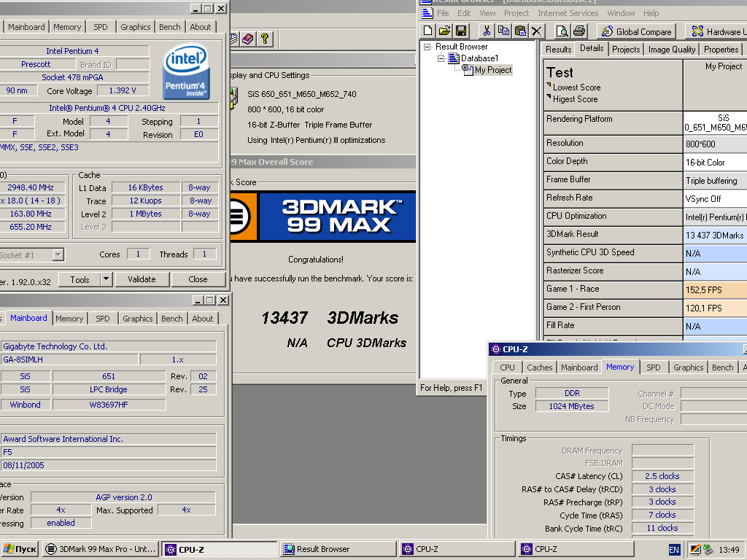Click yellow question mark icon in 3DMark
This screenshot has height=560, width=747.
click(x=265, y=39)
